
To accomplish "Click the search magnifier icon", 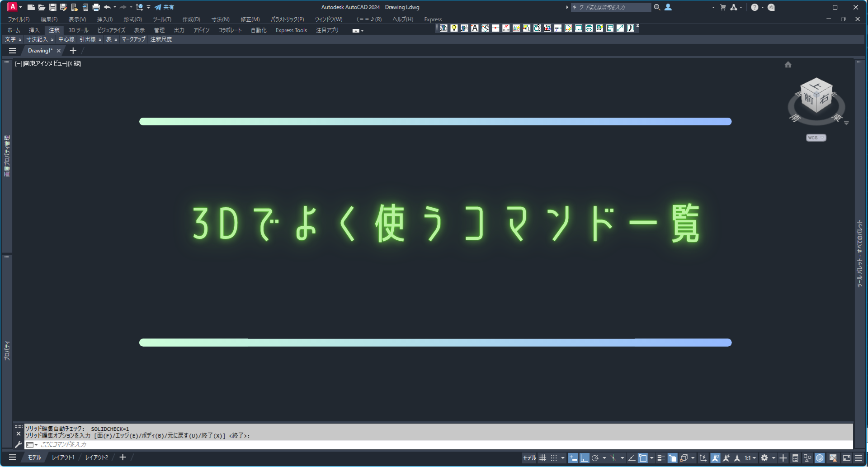I will click(657, 7).
